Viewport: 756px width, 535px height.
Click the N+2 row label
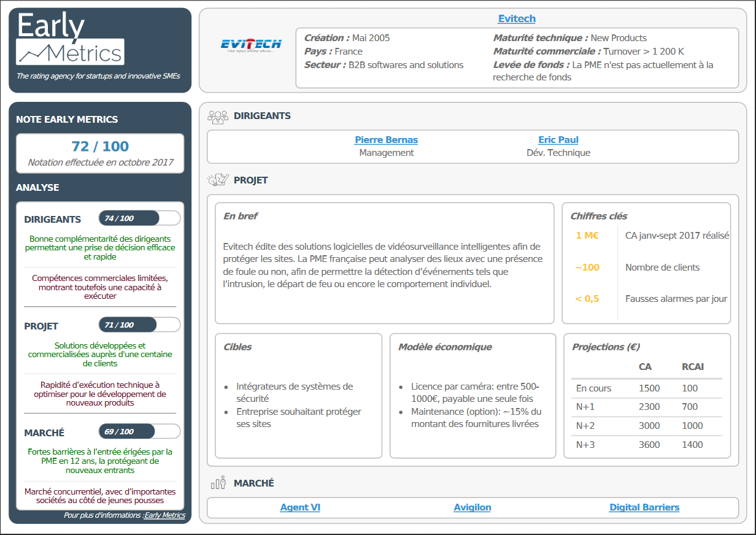tap(585, 426)
